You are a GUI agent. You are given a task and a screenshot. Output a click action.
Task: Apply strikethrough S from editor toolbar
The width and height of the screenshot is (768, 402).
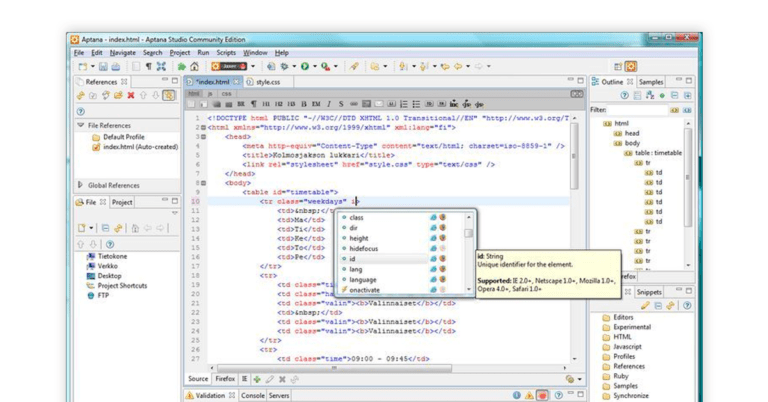click(x=341, y=104)
